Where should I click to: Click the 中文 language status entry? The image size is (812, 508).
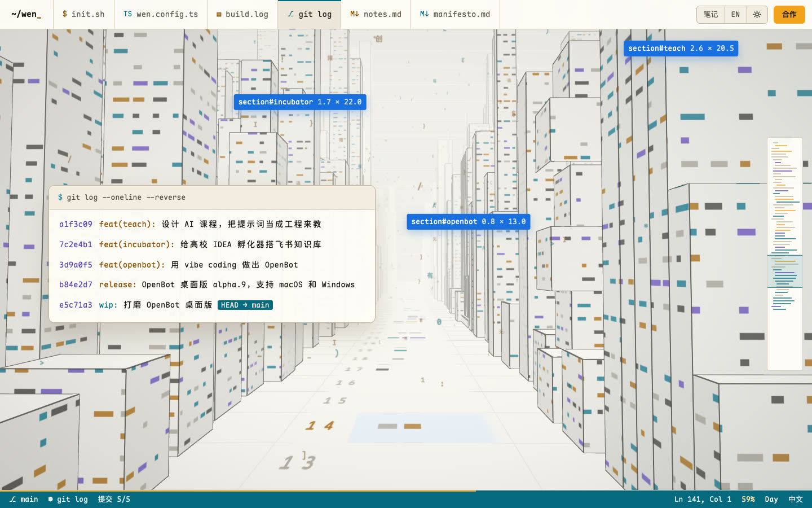(x=796, y=500)
